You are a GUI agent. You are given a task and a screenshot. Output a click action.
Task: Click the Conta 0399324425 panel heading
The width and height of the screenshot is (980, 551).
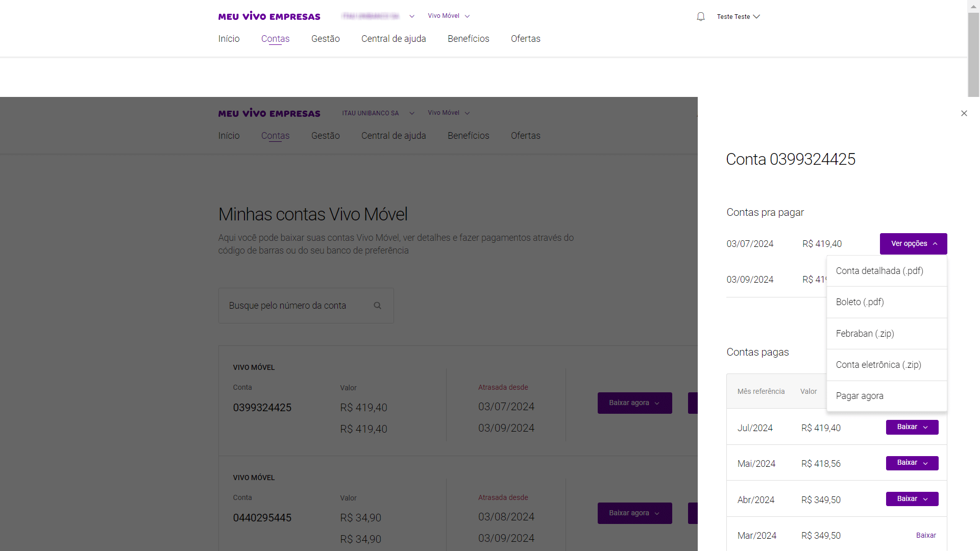click(x=791, y=159)
